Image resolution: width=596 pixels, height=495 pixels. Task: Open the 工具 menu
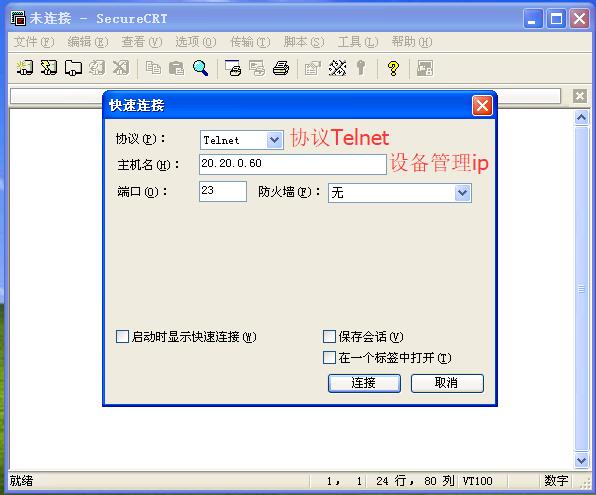(x=358, y=41)
